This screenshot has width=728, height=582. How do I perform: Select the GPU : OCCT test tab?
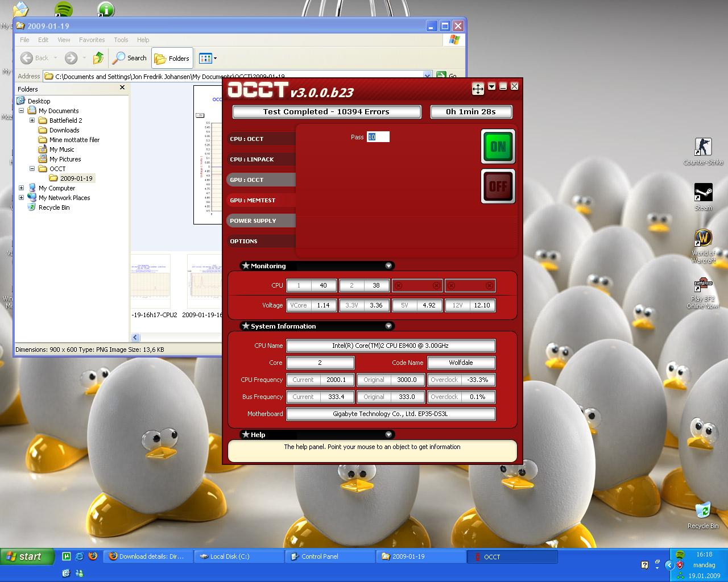[x=262, y=180]
